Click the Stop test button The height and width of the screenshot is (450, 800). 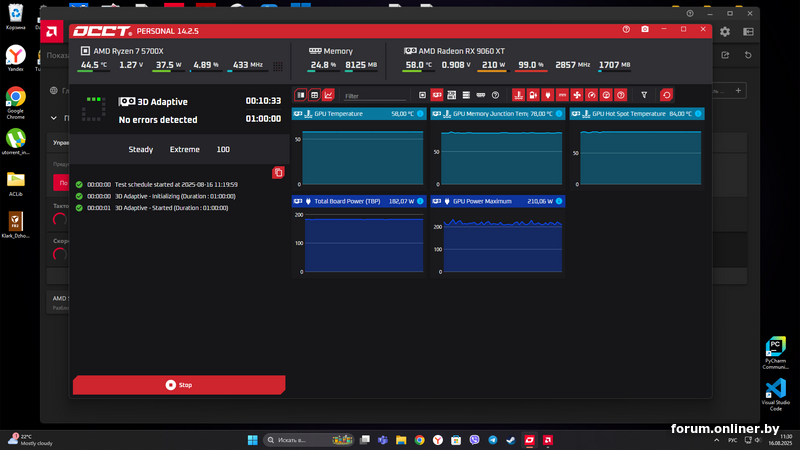click(179, 385)
